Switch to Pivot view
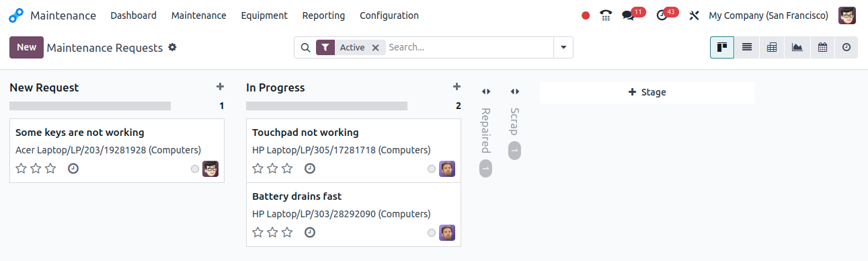The image size is (868, 261). pos(772,48)
